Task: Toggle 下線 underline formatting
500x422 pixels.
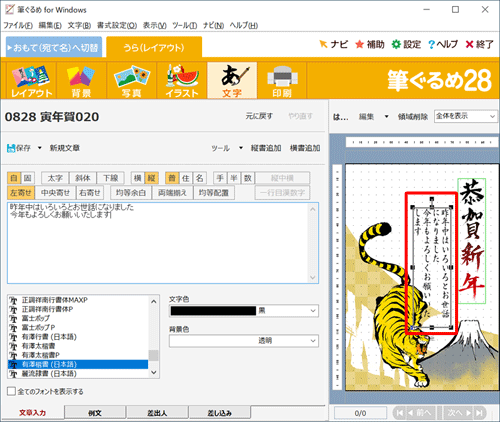Action: [110, 178]
